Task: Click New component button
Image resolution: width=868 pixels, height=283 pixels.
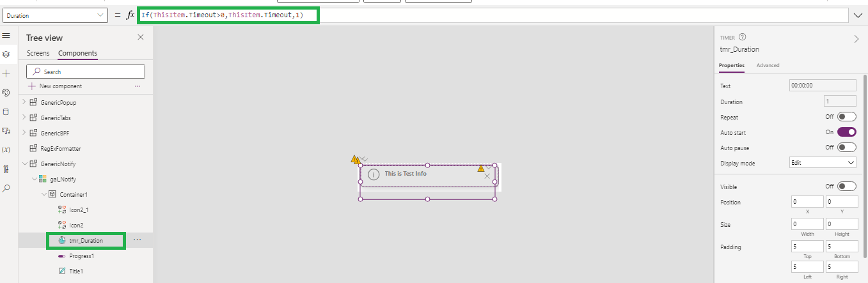Action: (60, 86)
